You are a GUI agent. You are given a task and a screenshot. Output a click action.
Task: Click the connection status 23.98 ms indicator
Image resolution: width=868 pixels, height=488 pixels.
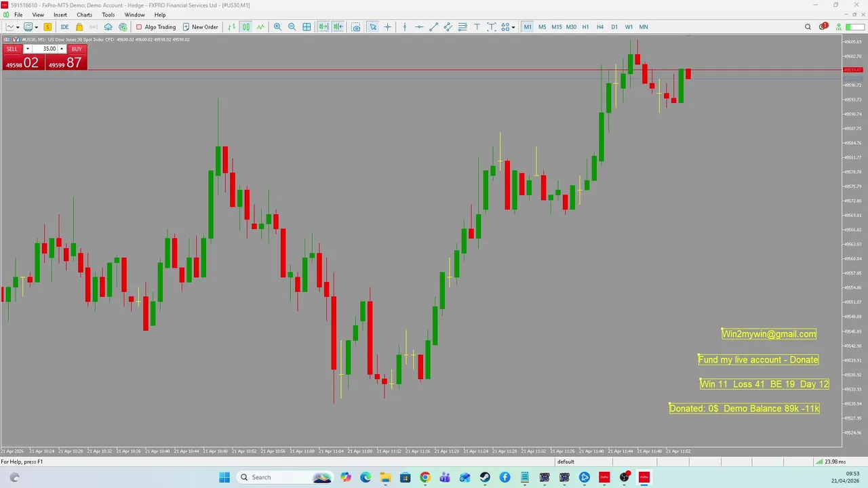tap(831, 462)
